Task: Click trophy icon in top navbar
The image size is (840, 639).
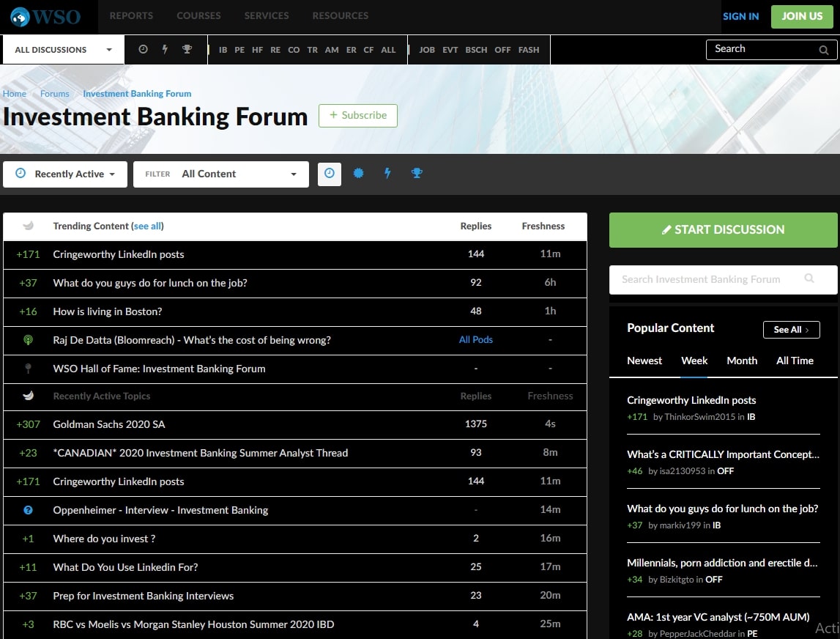Action: tap(187, 49)
